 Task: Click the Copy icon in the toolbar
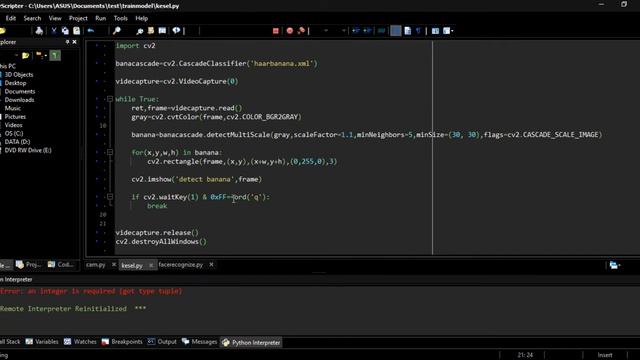[x=65, y=31]
